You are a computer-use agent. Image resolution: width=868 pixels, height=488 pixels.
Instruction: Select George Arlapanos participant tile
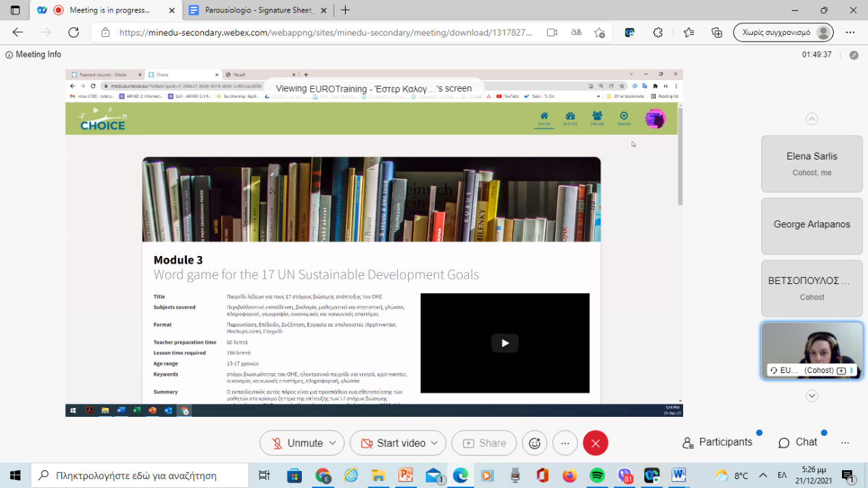click(811, 224)
